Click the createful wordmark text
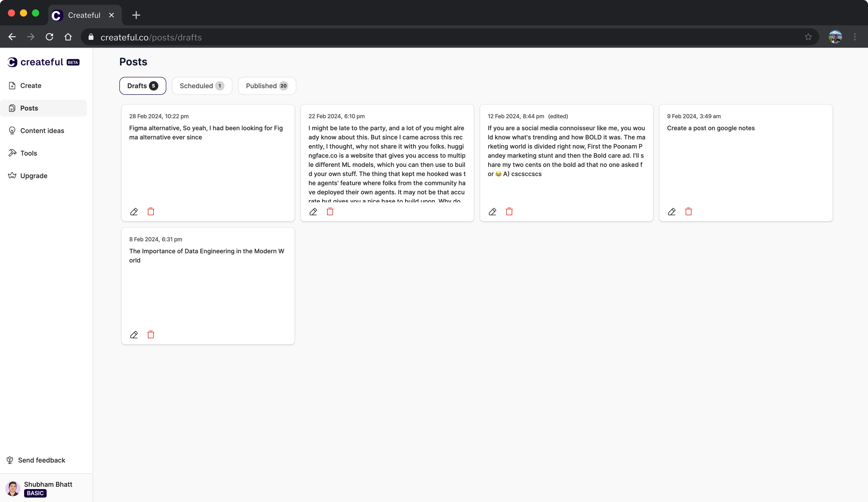868x502 pixels. coord(42,62)
